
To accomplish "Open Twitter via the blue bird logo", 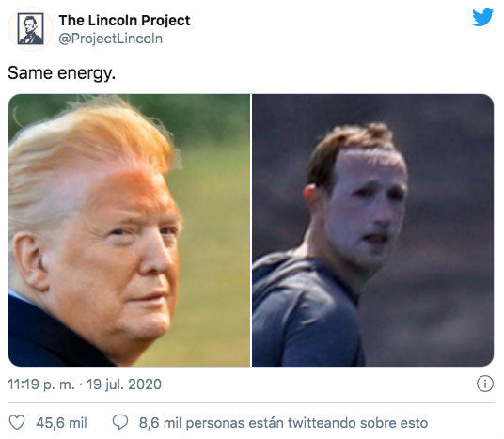I will click(x=482, y=17).
